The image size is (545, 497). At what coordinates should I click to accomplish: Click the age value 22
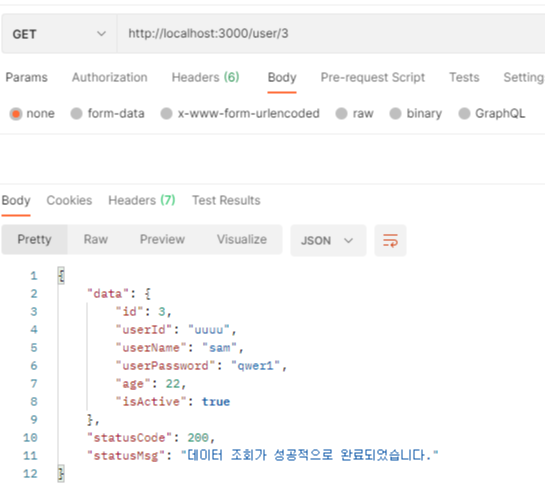point(173,384)
